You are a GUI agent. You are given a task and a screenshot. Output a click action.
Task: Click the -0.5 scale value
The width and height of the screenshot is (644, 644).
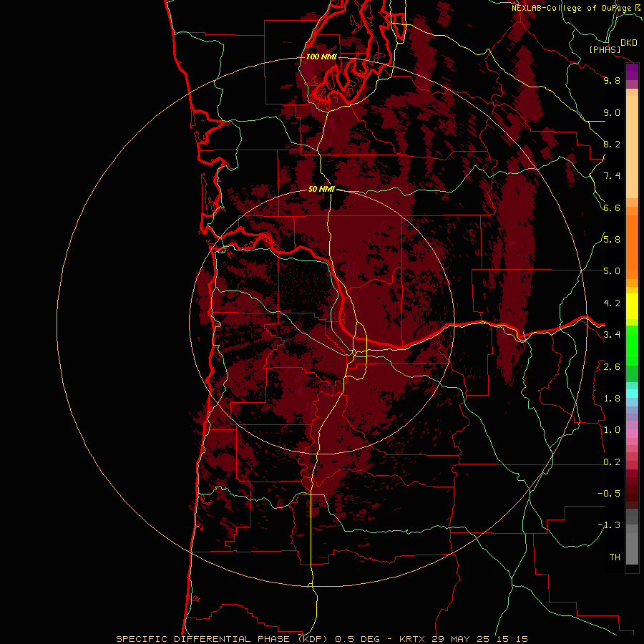pyautogui.click(x=609, y=494)
